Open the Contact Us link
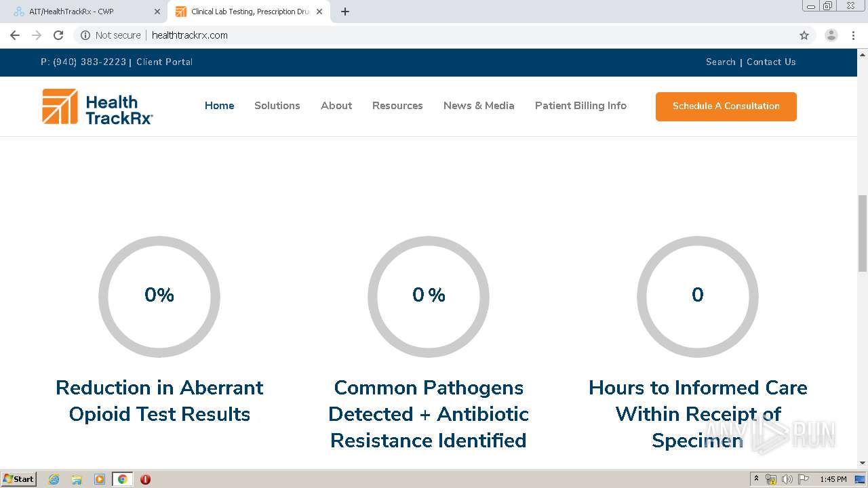This screenshot has width=868, height=488. pos(771,62)
